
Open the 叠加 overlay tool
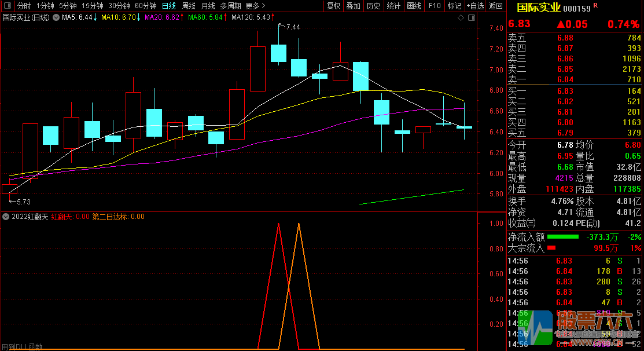(353, 6)
